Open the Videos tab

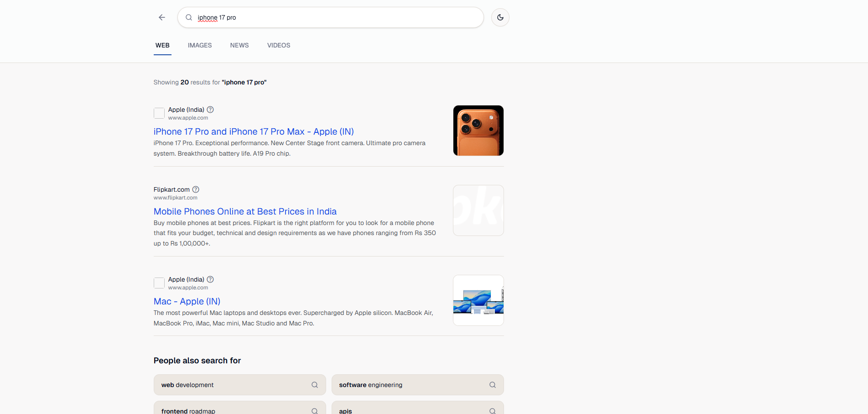[279, 45]
